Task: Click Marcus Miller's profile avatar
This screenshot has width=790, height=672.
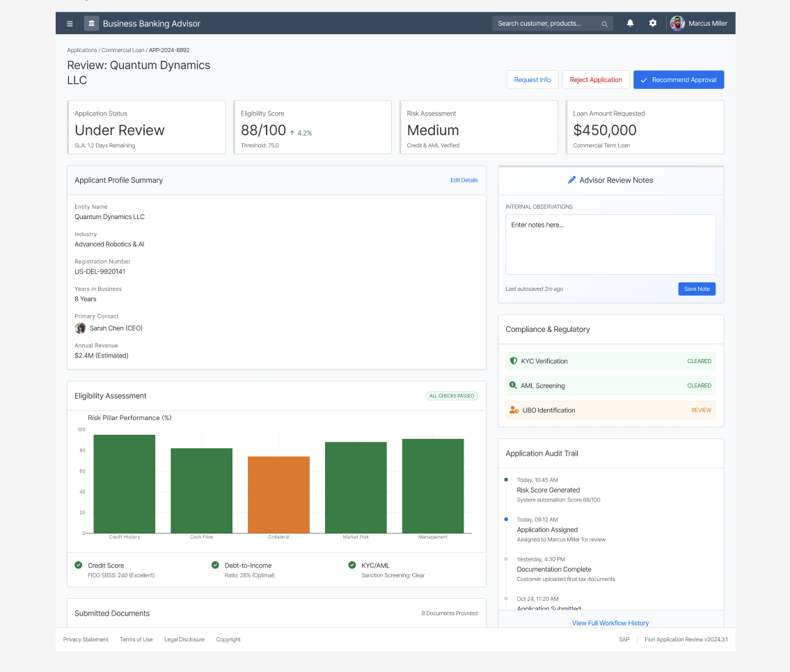Action: (x=677, y=23)
